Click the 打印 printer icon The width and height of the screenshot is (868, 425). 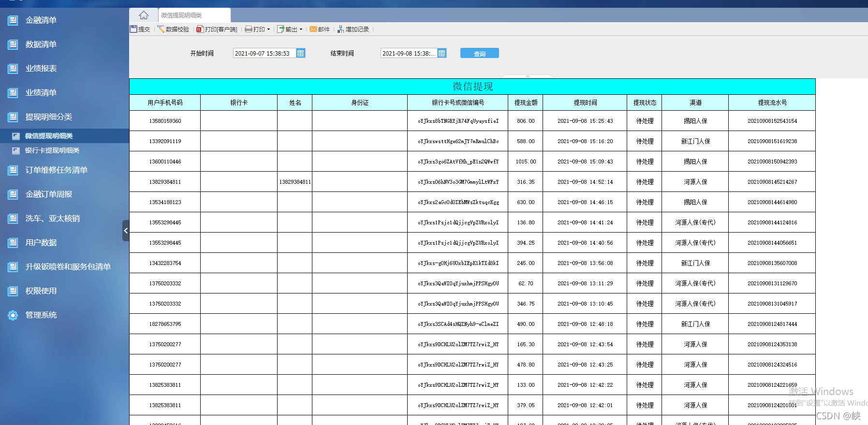pos(249,29)
